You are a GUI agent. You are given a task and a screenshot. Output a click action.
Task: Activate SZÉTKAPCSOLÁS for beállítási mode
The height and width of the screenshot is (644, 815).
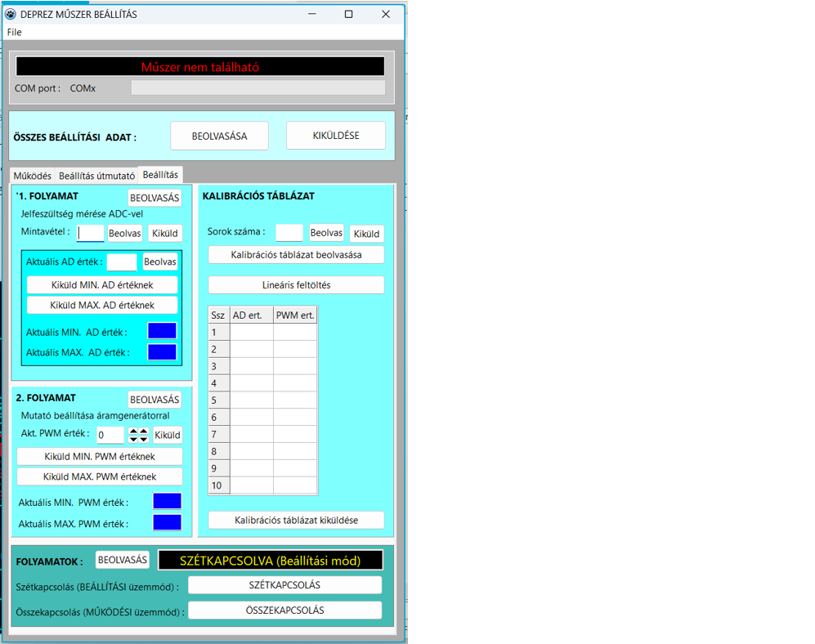pyautogui.click(x=284, y=584)
